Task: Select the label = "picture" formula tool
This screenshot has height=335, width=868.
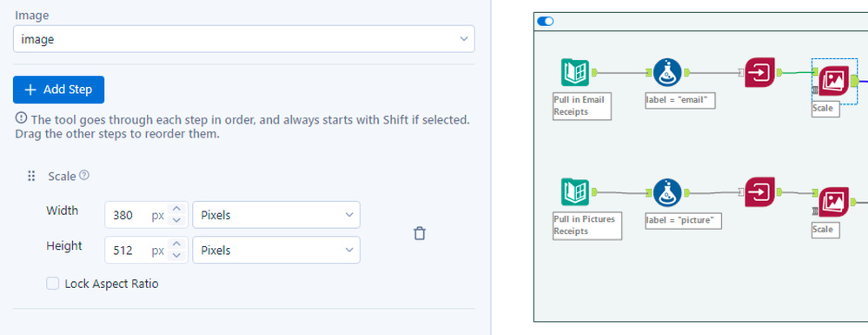Action: coord(667,192)
